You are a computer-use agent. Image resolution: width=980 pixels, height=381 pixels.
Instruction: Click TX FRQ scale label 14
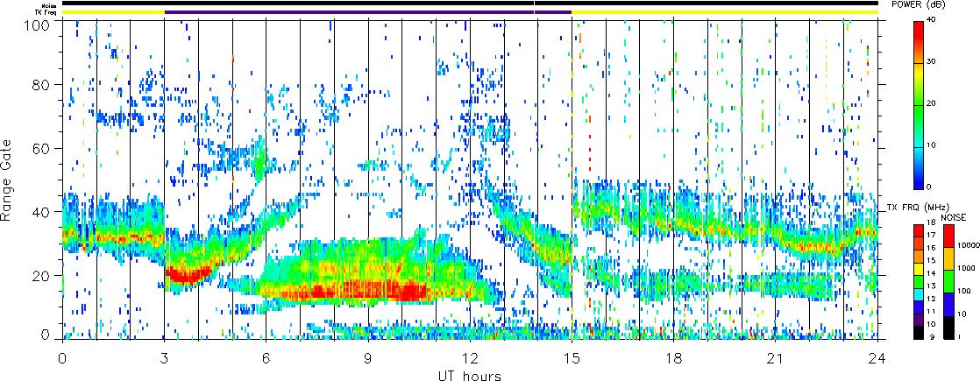931,273
